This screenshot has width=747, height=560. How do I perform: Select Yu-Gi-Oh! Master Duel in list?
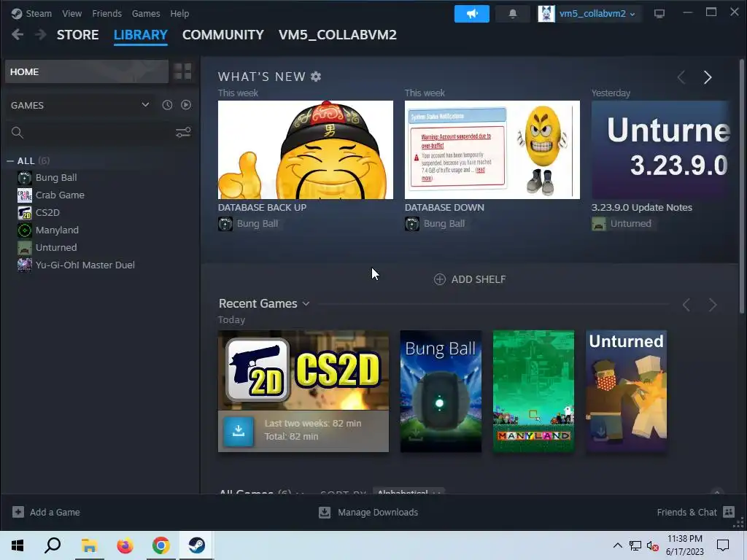pos(85,265)
